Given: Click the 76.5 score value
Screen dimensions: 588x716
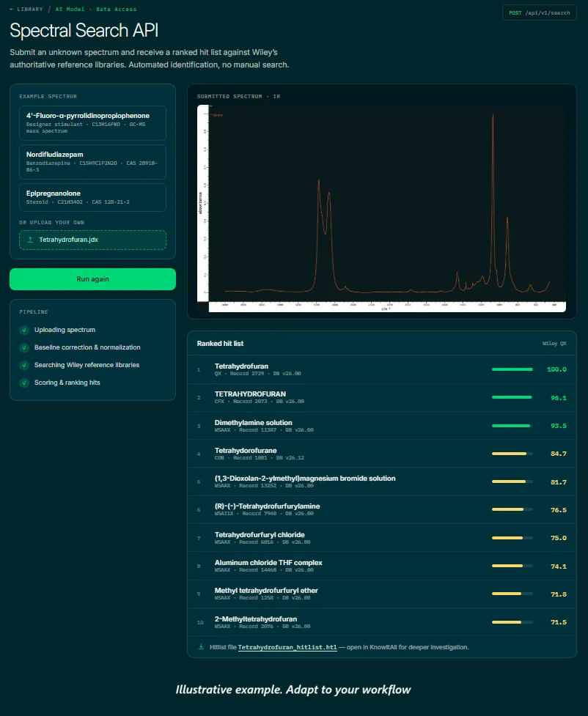Looking at the screenshot, I should click(558, 509).
